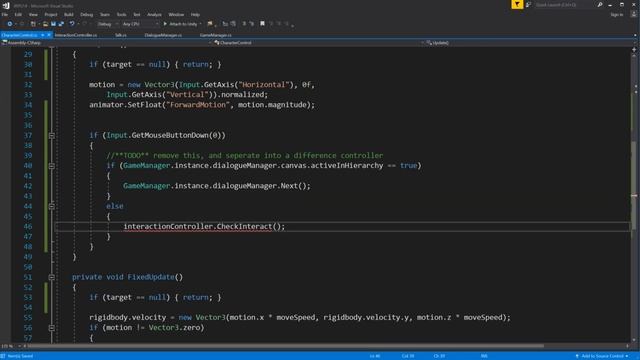This screenshot has height=360, width=640.
Task: Click the Open File folder icon
Action: click(45, 24)
